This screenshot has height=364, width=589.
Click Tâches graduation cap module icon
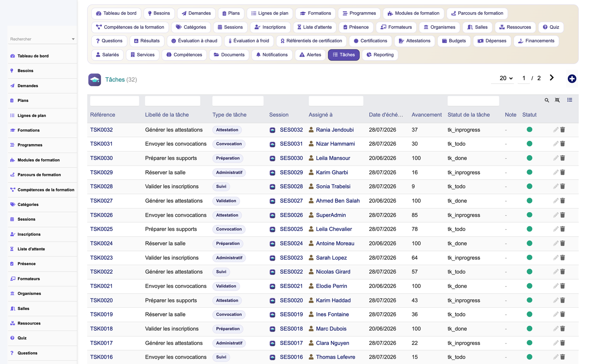95,79
